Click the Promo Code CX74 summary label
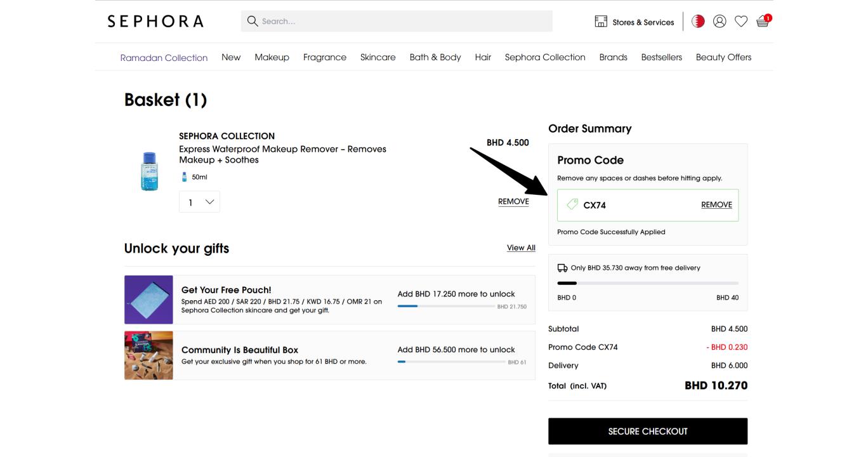The image size is (868, 457). point(583,347)
